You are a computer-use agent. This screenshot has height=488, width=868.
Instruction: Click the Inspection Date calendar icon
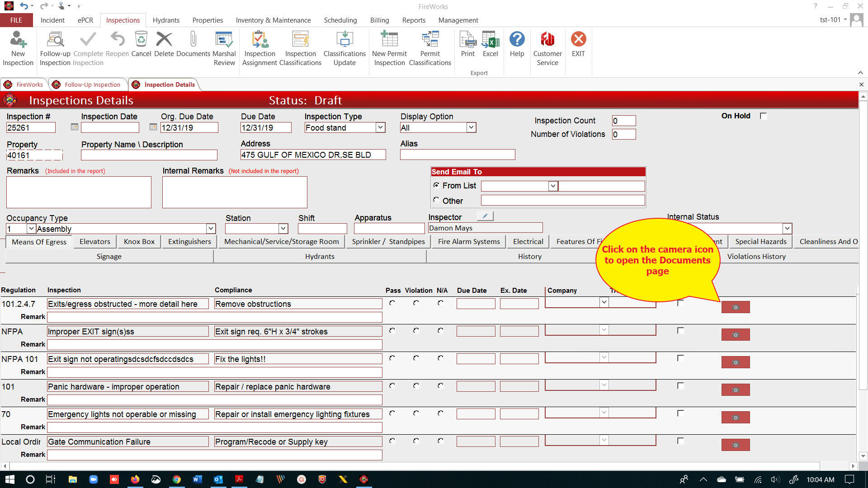click(x=75, y=127)
